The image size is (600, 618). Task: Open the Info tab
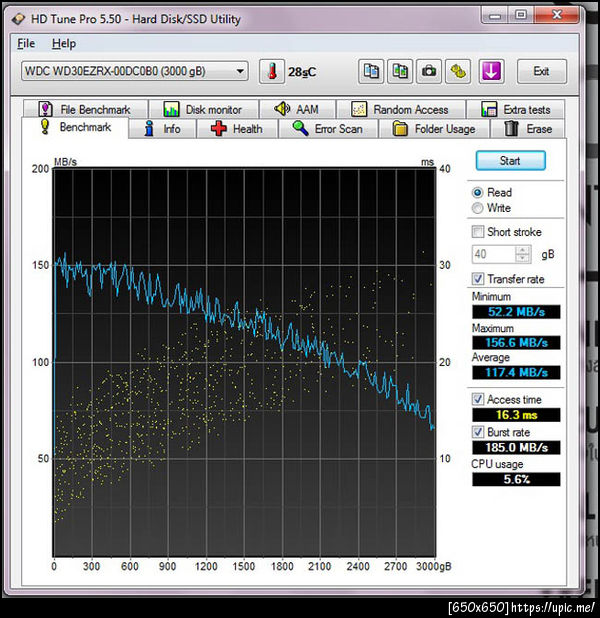tap(162, 129)
